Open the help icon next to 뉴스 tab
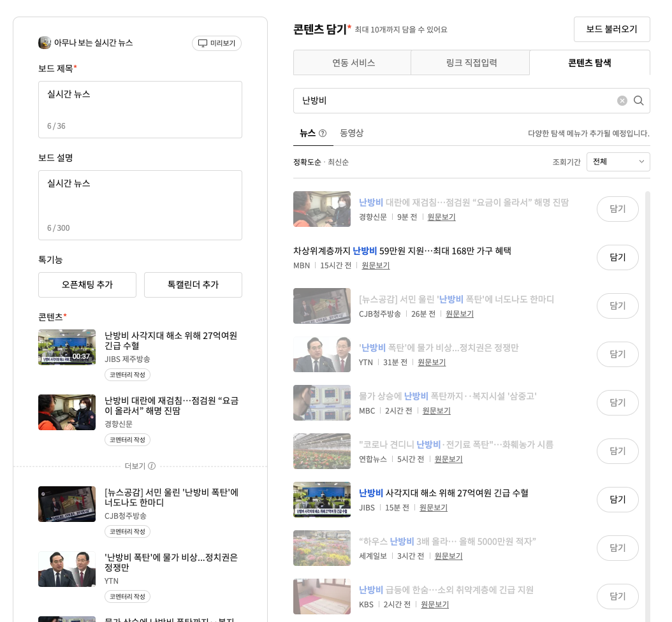Viewport: 672px width, 622px height. (x=323, y=133)
